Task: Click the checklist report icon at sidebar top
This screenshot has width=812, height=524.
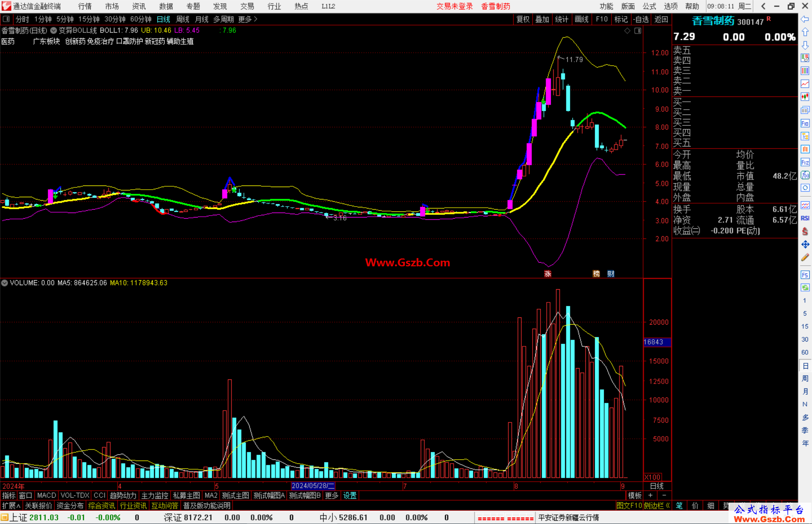Action: pyautogui.click(x=805, y=58)
